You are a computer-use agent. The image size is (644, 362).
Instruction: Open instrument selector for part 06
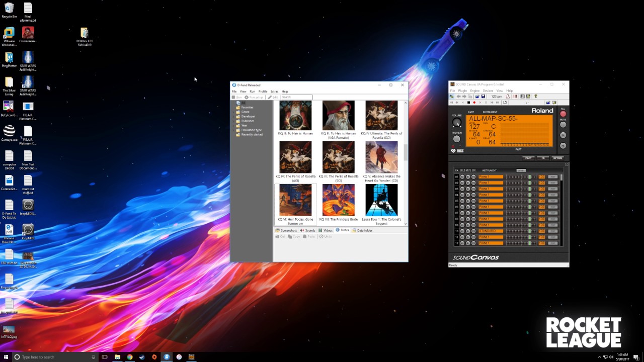click(491, 207)
